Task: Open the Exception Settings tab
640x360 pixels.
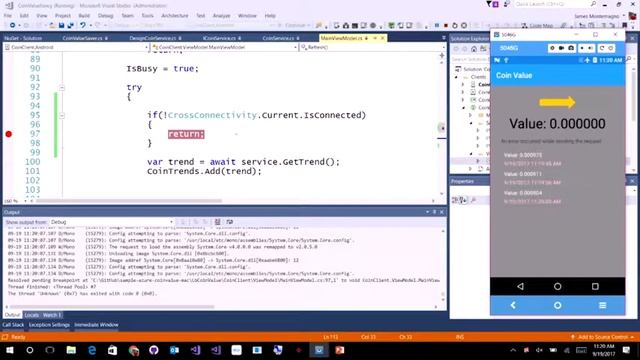Action: pyautogui.click(x=49, y=325)
